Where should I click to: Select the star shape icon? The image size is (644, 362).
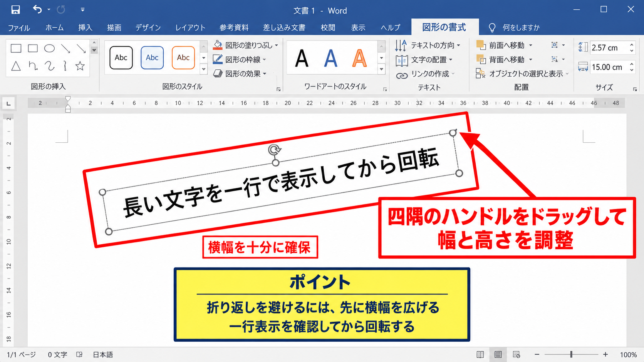point(80,66)
